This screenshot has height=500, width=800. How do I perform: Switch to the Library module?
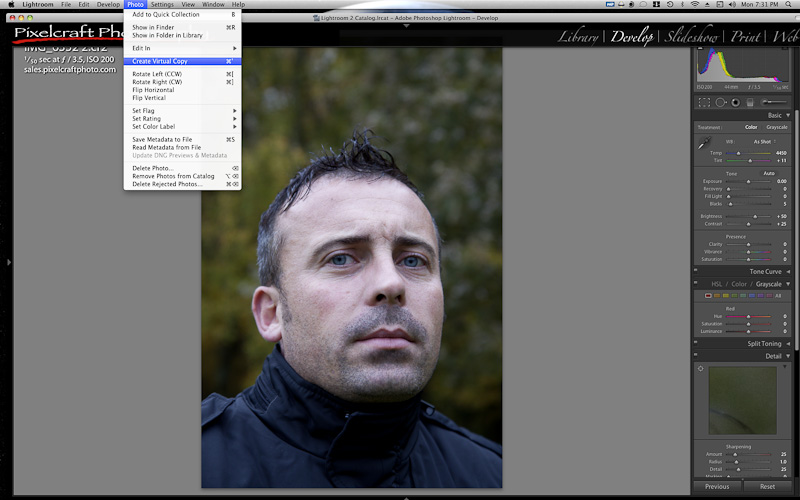click(x=578, y=37)
